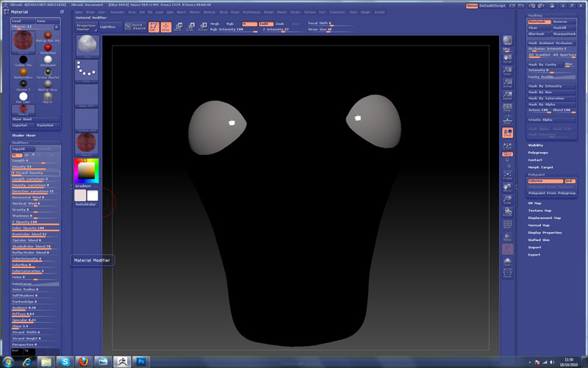Open the Preferences menu

(253, 12)
